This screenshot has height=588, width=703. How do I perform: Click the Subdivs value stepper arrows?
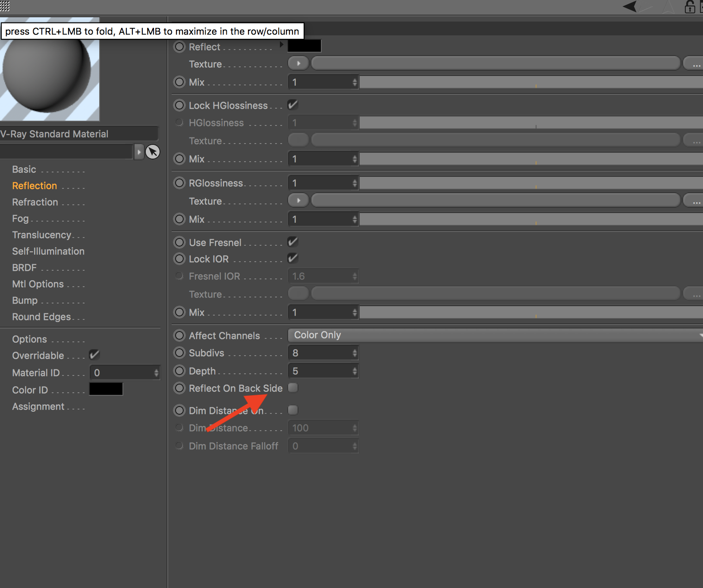[355, 353]
